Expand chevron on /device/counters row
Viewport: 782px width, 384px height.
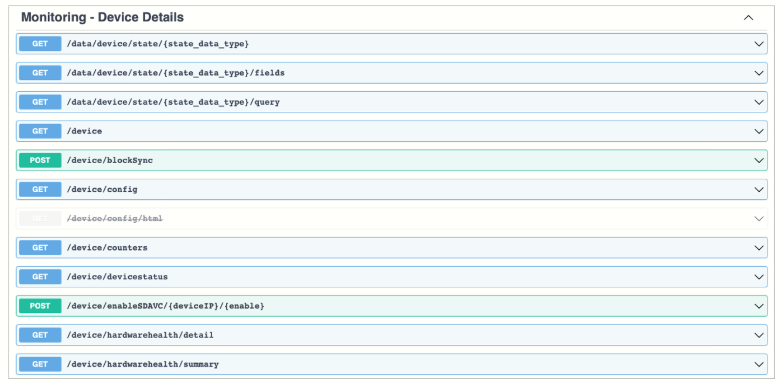(759, 248)
